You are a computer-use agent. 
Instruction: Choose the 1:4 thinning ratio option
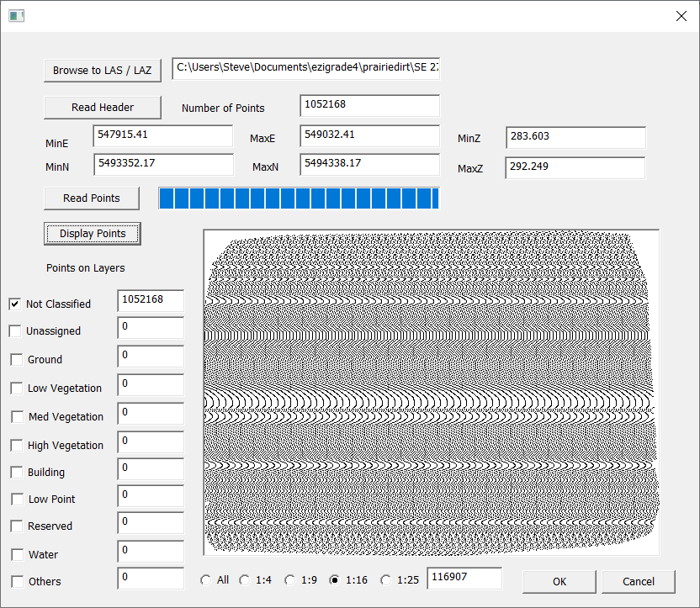pyautogui.click(x=245, y=579)
